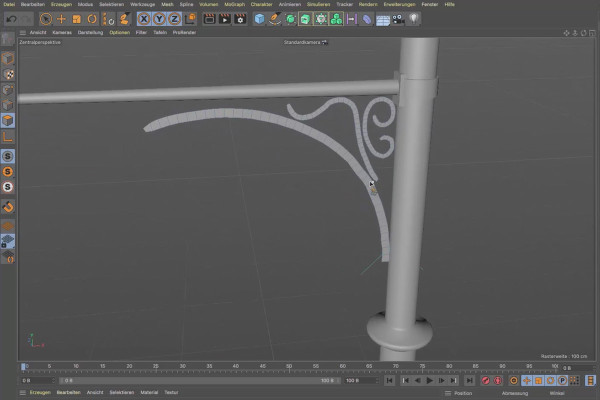Click the start frame 0 B field
The width and height of the screenshot is (600, 400).
click(x=38, y=380)
